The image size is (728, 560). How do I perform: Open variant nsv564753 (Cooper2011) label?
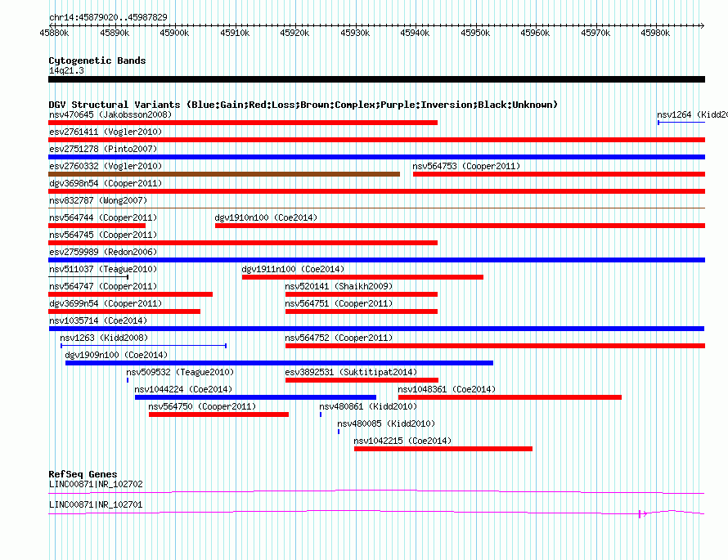(466, 166)
